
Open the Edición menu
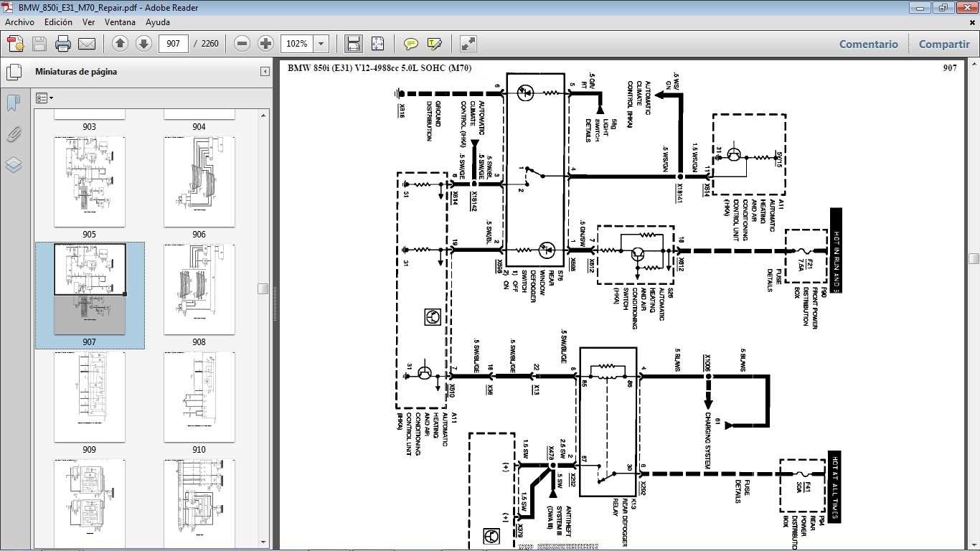58,22
